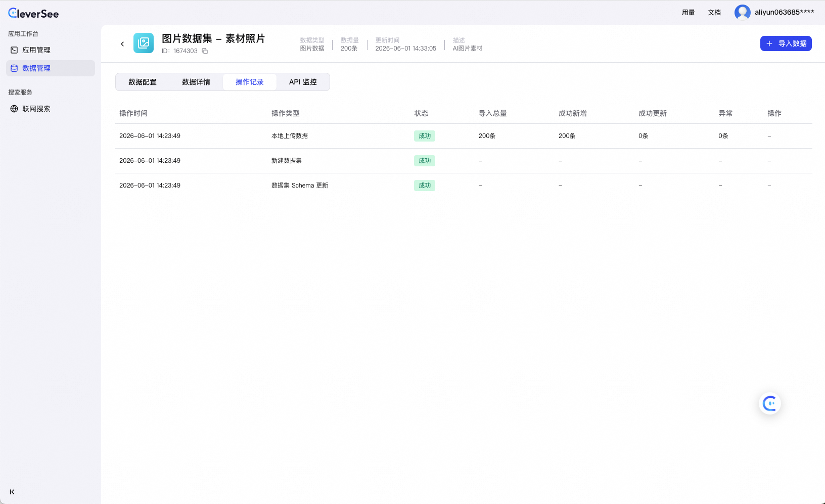Image resolution: width=825 pixels, height=504 pixels.
Task: Click 成功 badge in Schema 更新 row
Action: point(425,186)
